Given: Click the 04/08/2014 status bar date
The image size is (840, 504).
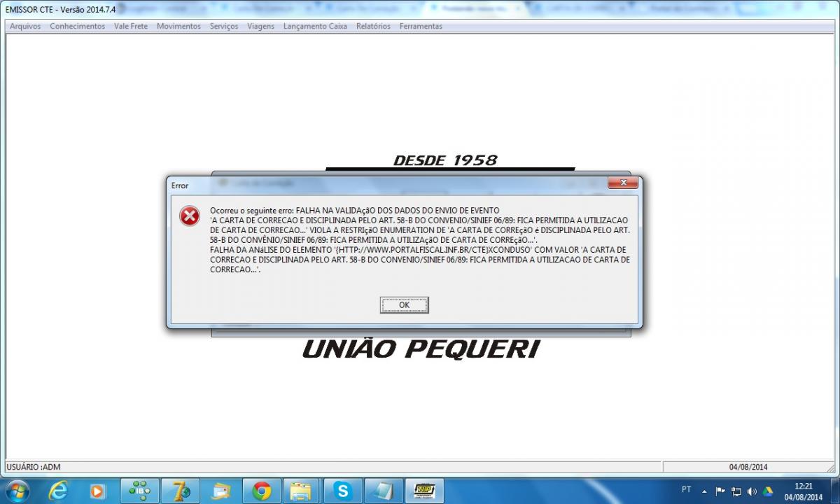Looking at the screenshot, I should click(x=748, y=467).
